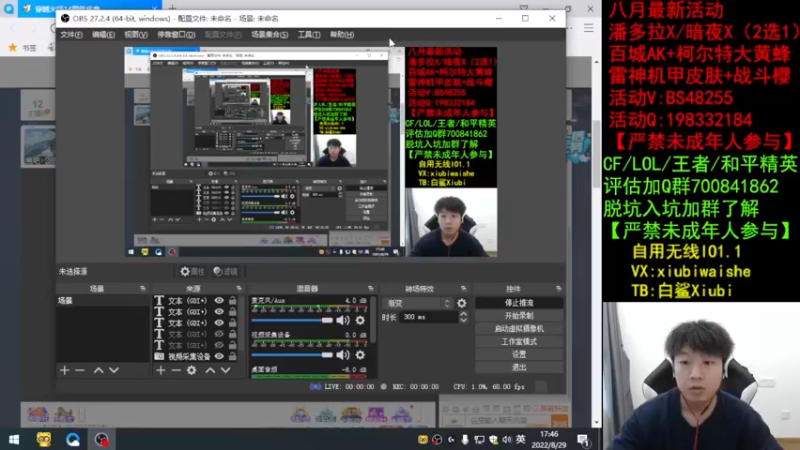Open the OBS icon in the taskbar
Screen dimensions: 800x450
point(102,439)
